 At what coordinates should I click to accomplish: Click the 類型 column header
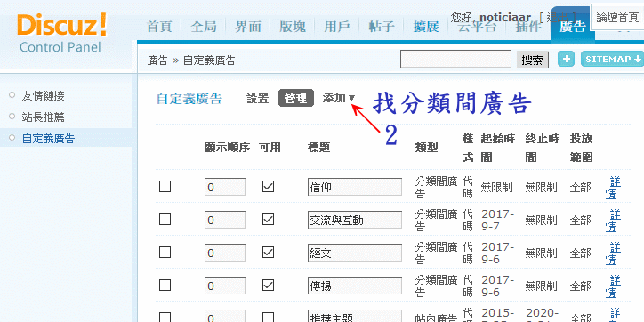point(426,148)
